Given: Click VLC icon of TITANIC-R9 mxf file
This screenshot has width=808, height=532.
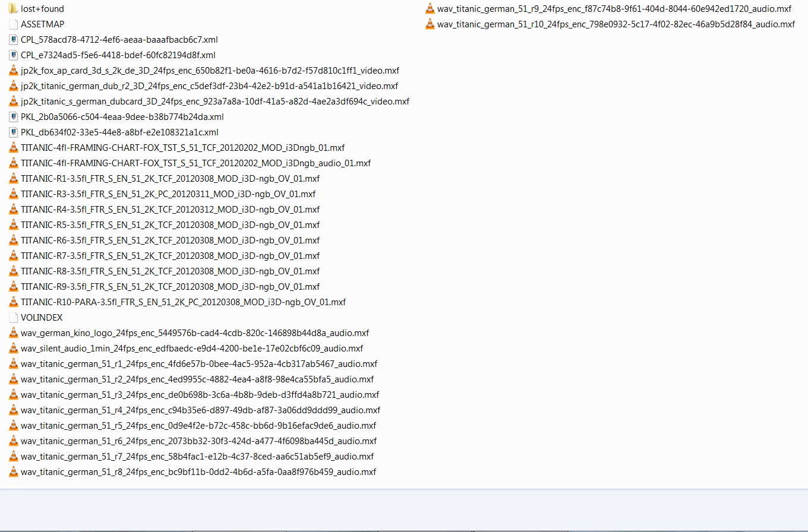Looking at the screenshot, I should 13,287.
